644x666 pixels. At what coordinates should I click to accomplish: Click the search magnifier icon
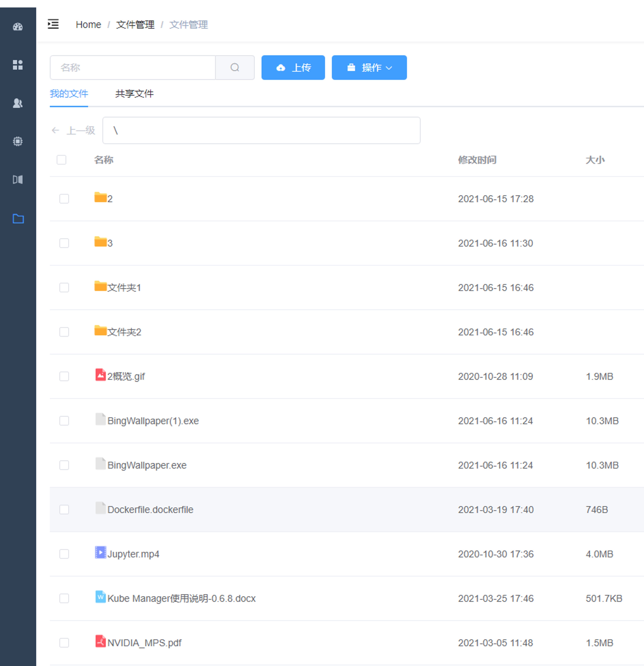click(235, 68)
